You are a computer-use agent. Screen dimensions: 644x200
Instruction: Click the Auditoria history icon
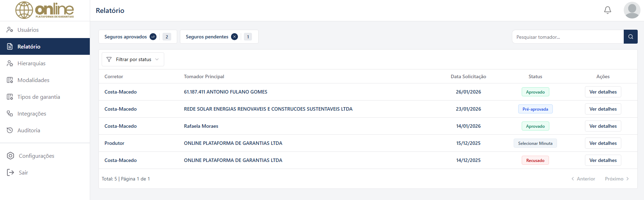click(x=10, y=130)
